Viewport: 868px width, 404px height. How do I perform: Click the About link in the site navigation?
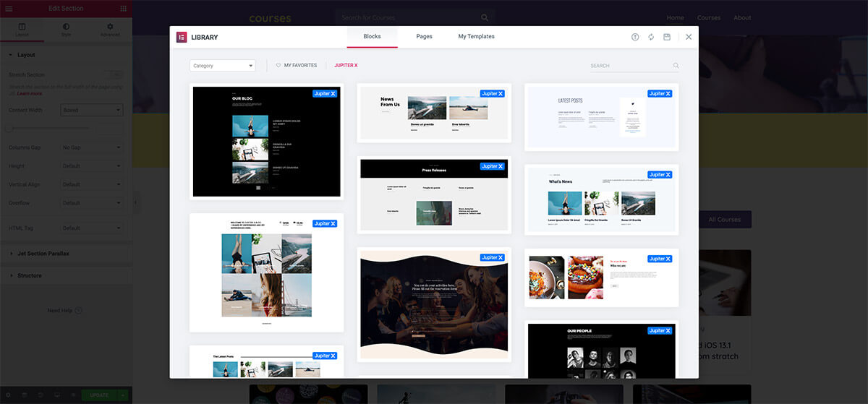point(742,18)
